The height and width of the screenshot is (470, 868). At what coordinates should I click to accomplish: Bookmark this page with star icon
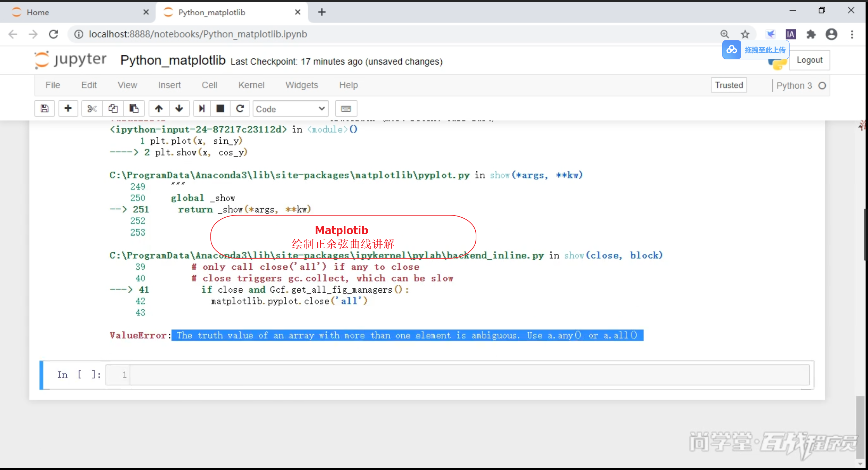point(745,34)
